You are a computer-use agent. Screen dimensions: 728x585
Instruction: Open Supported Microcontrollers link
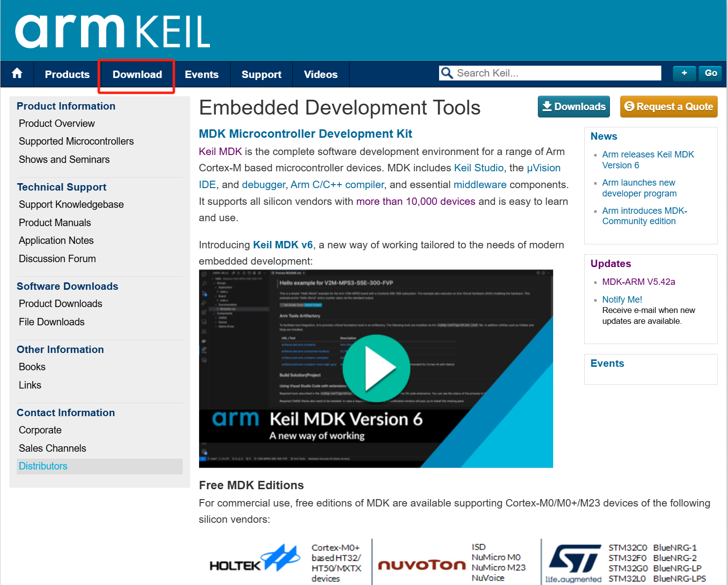click(76, 141)
